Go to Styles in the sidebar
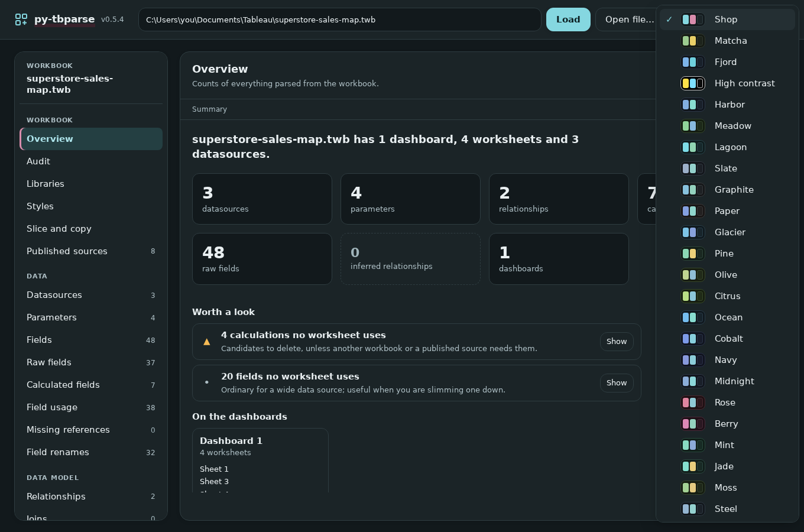 91,206
